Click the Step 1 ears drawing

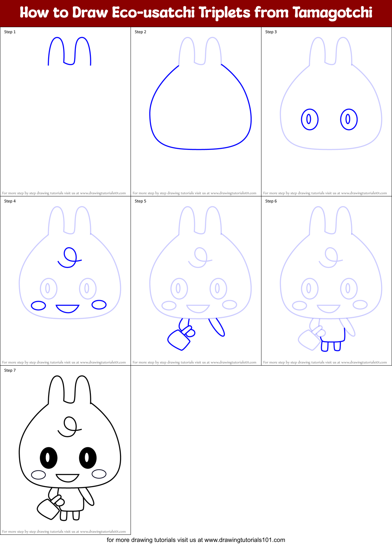tap(70, 51)
